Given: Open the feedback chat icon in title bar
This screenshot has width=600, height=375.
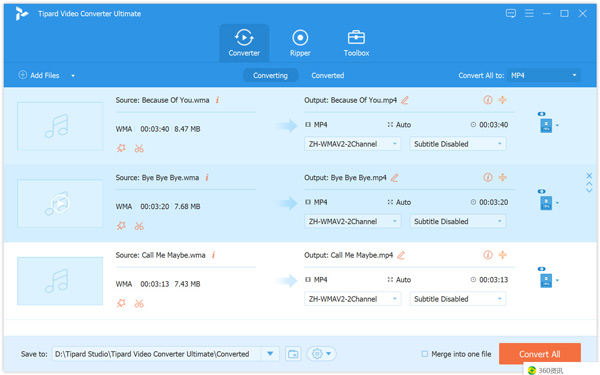Looking at the screenshot, I should [x=510, y=14].
